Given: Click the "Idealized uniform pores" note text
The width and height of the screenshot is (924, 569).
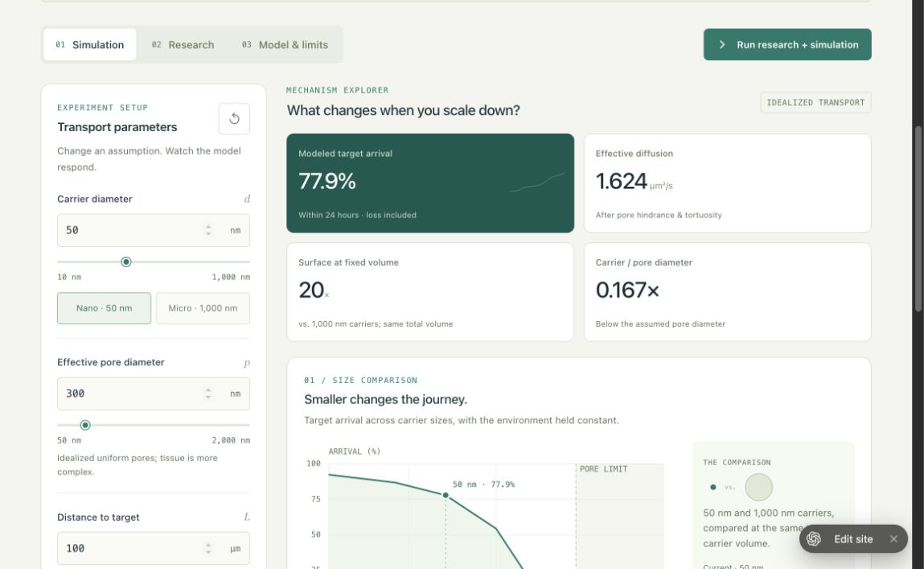Looking at the screenshot, I should coord(138,464).
